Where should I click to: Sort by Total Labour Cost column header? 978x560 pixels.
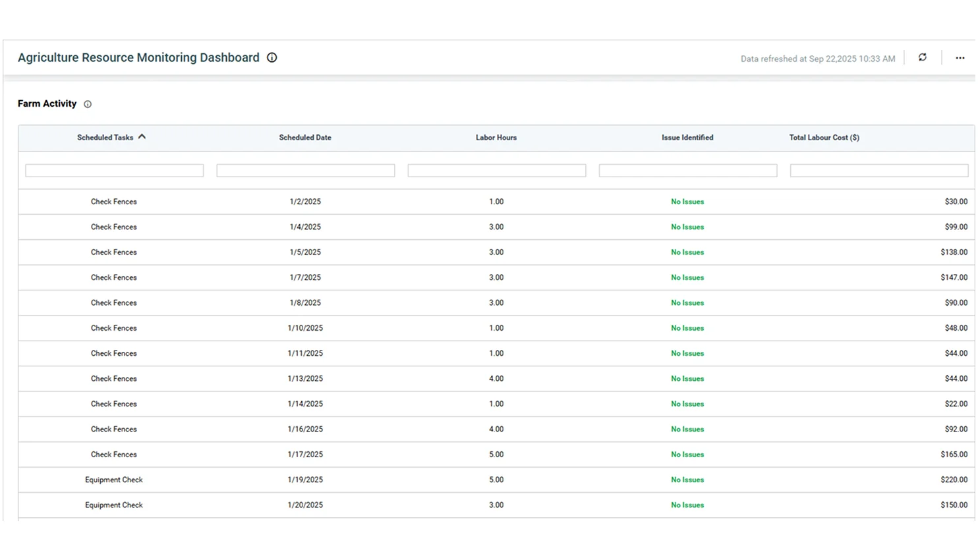[x=824, y=138]
